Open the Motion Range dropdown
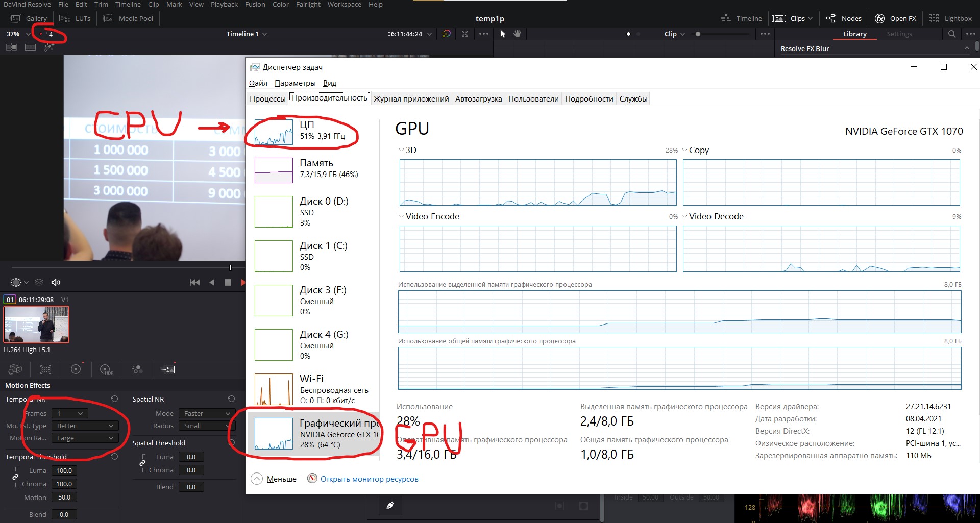 [x=85, y=438]
